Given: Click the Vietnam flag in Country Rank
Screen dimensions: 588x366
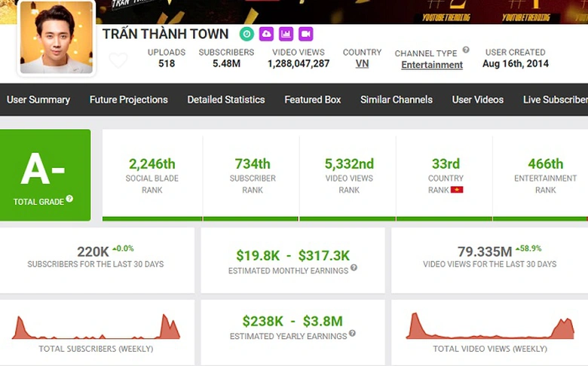Looking at the screenshot, I should tap(457, 190).
